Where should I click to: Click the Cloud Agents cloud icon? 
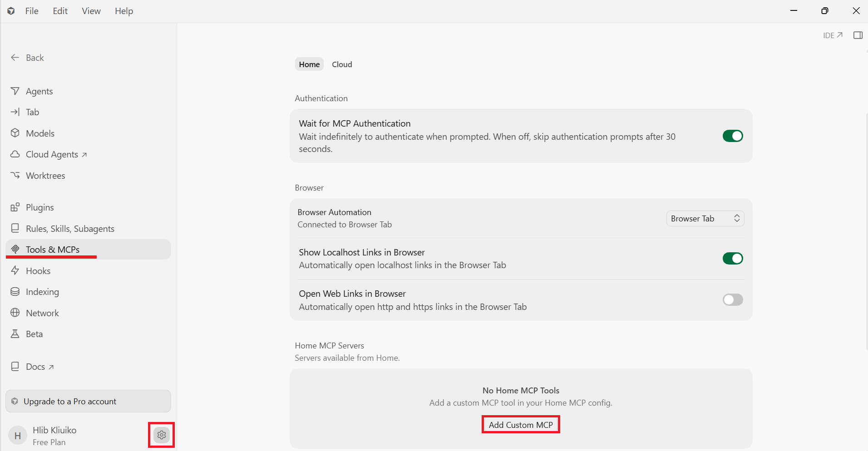(15, 154)
